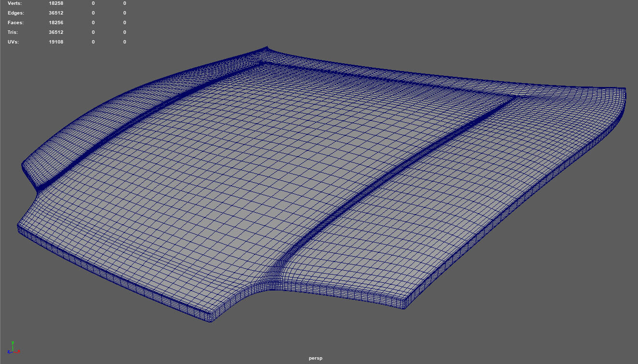Click the Faces label in the HUD
Viewport: 638px width, 364px height.
point(15,23)
